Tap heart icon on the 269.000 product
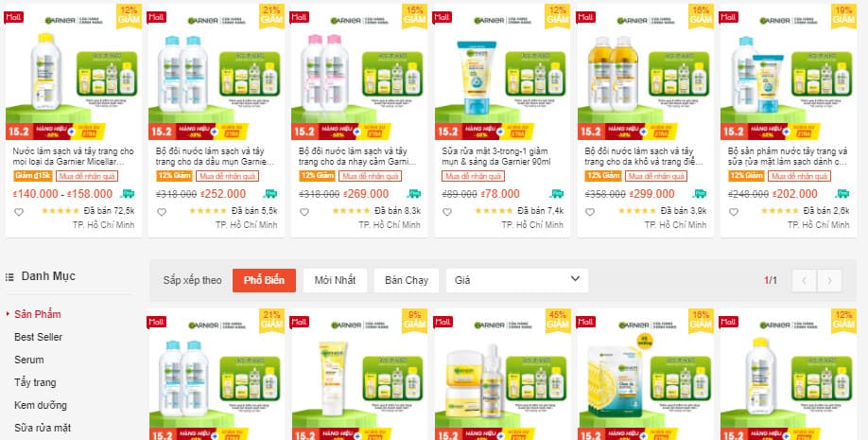 tap(304, 212)
